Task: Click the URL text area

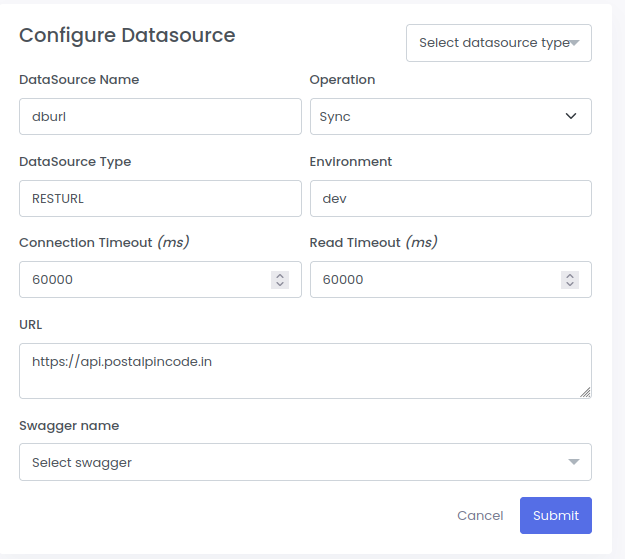Action: 300,371
